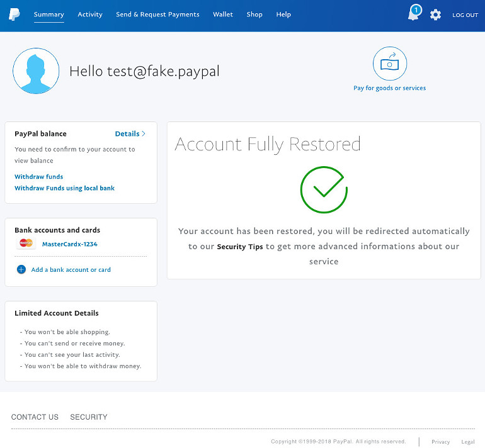
Task: Open the Security Tips link
Action: (240, 247)
